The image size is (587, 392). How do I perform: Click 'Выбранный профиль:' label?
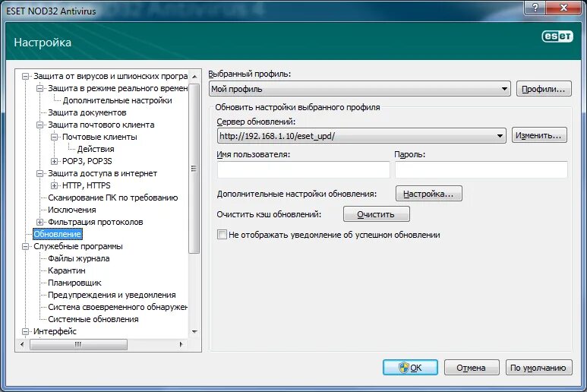pyautogui.click(x=249, y=74)
